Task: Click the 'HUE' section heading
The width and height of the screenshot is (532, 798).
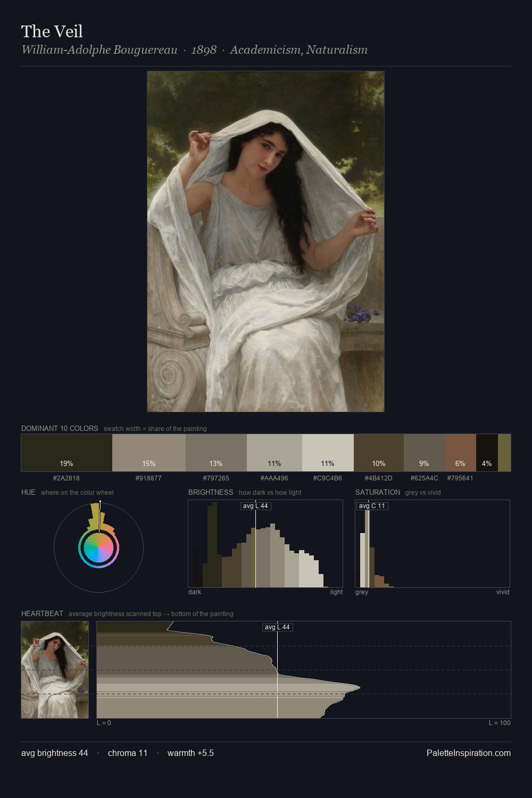Action: click(x=28, y=492)
